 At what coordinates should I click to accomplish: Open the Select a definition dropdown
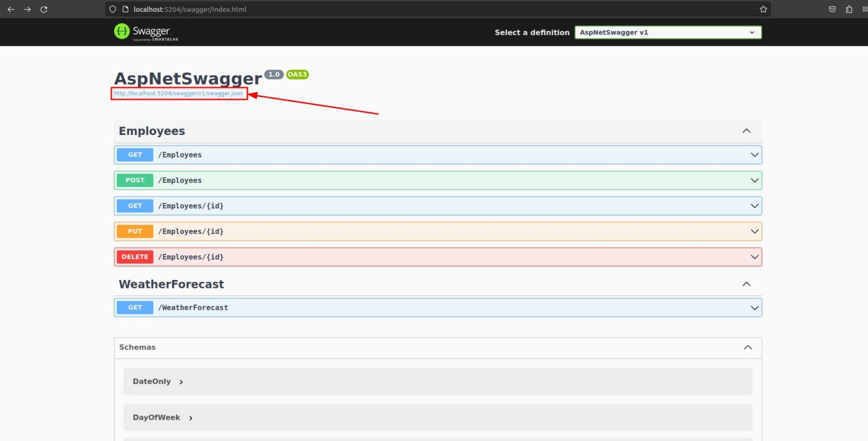click(668, 32)
